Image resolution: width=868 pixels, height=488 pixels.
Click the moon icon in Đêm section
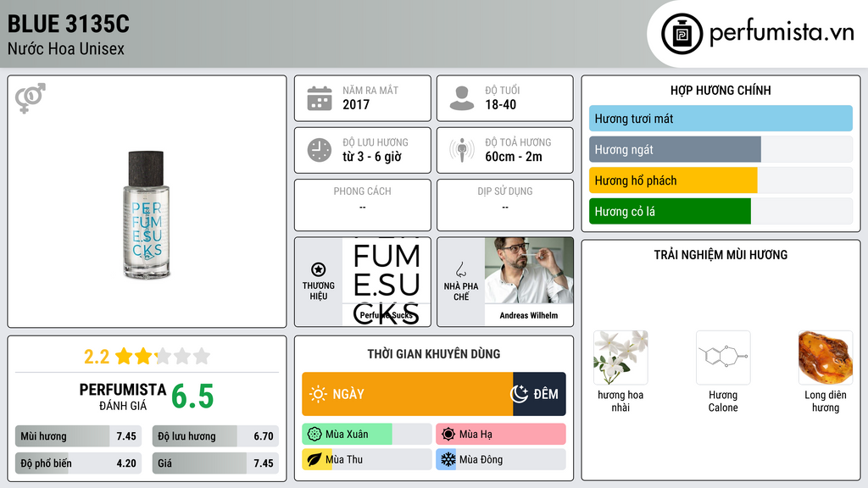point(519,394)
